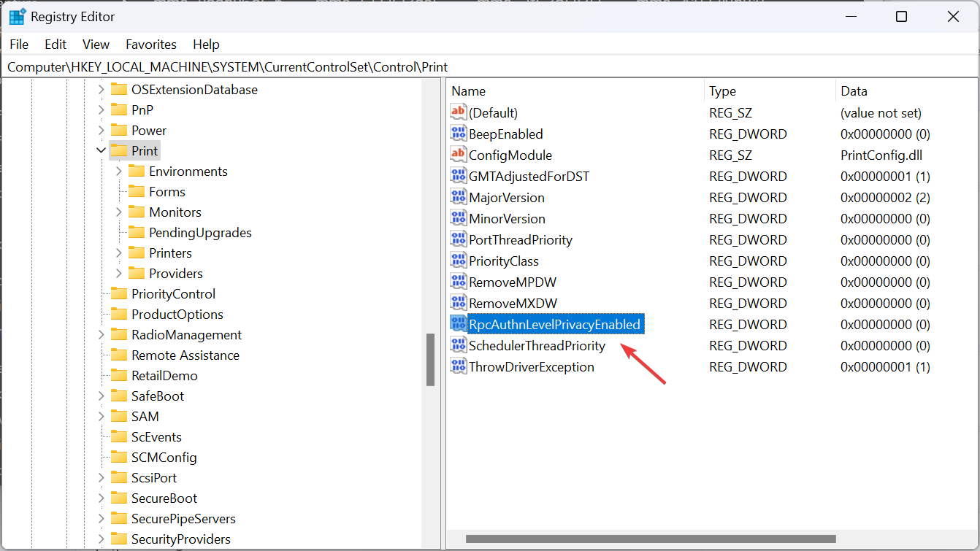
Task: Click the folder icon of SafeBoot key
Action: click(x=119, y=396)
